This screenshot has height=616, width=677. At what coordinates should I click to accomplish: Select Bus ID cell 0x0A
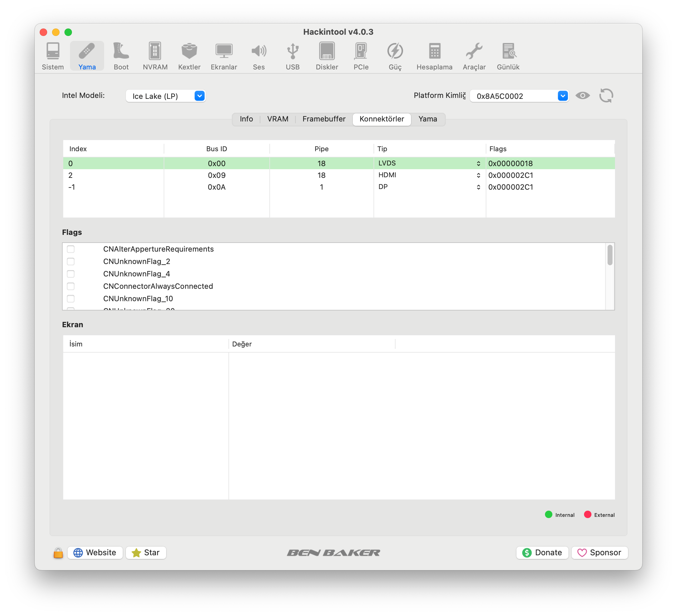click(217, 187)
